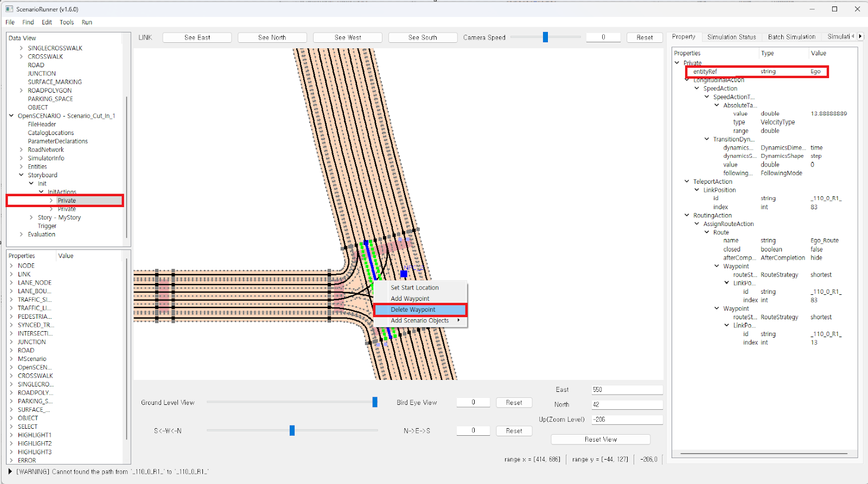Viewport: 868px width, 484px height.
Task: Click the East coordinate input field
Action: pos(627,390)
